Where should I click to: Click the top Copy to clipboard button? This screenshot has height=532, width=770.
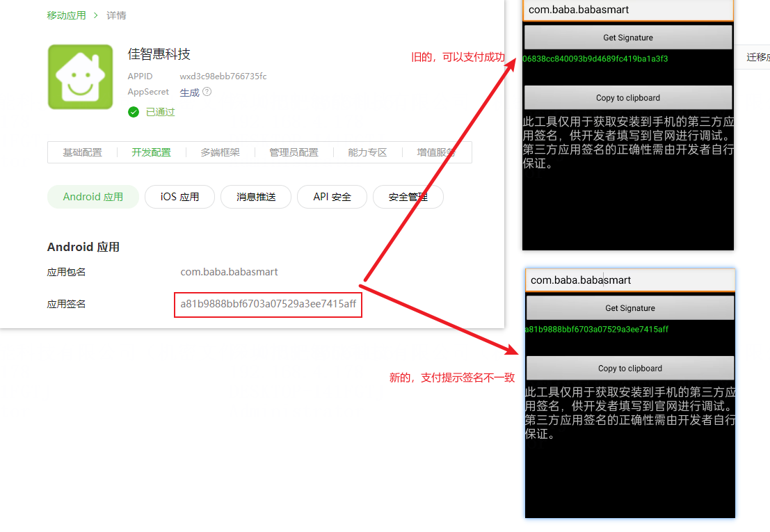point(628,97)
